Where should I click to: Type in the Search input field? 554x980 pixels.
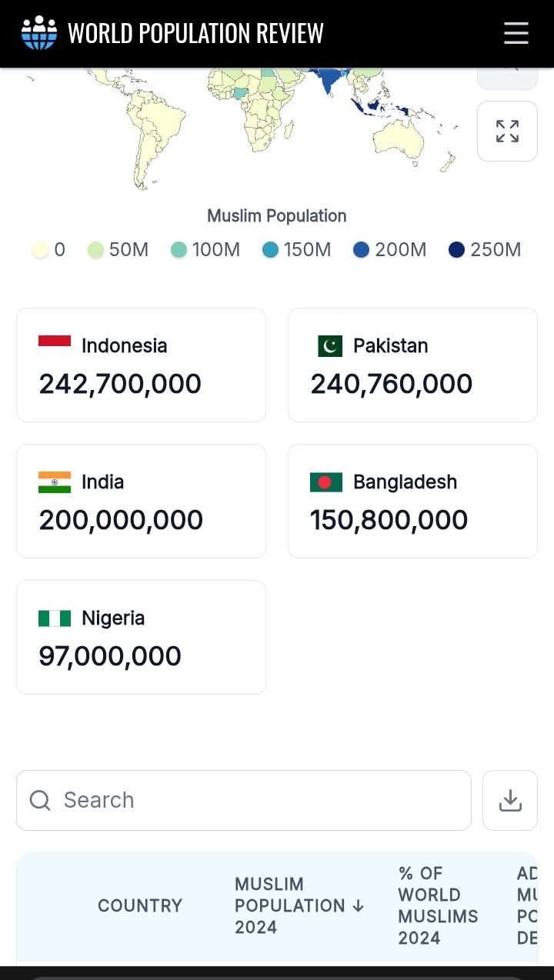(254, 801)
